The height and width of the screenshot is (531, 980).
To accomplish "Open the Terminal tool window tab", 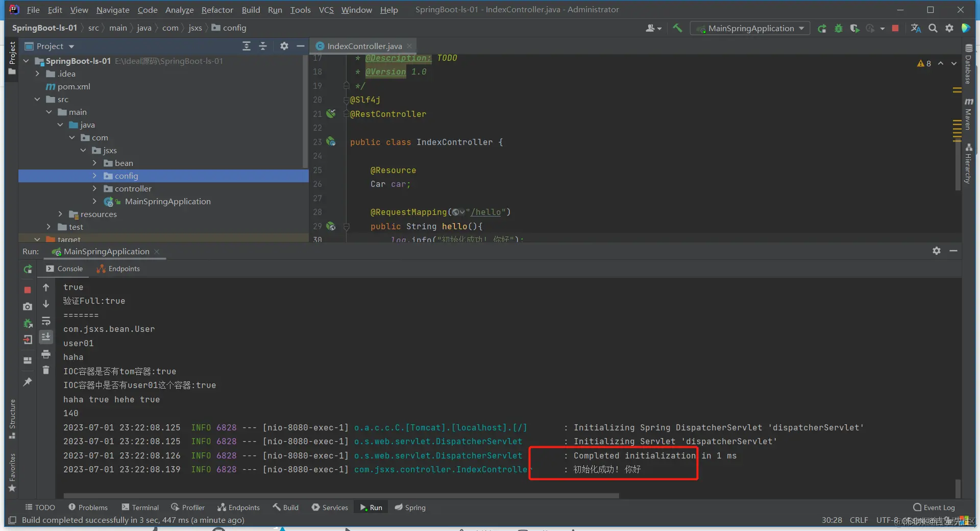I will click(140, 507).
